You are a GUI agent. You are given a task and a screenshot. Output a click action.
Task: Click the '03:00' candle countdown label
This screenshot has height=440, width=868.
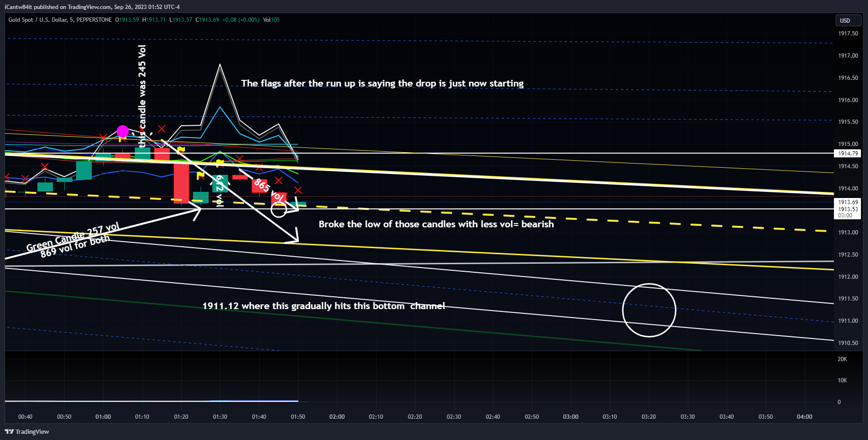click(845, 216)
